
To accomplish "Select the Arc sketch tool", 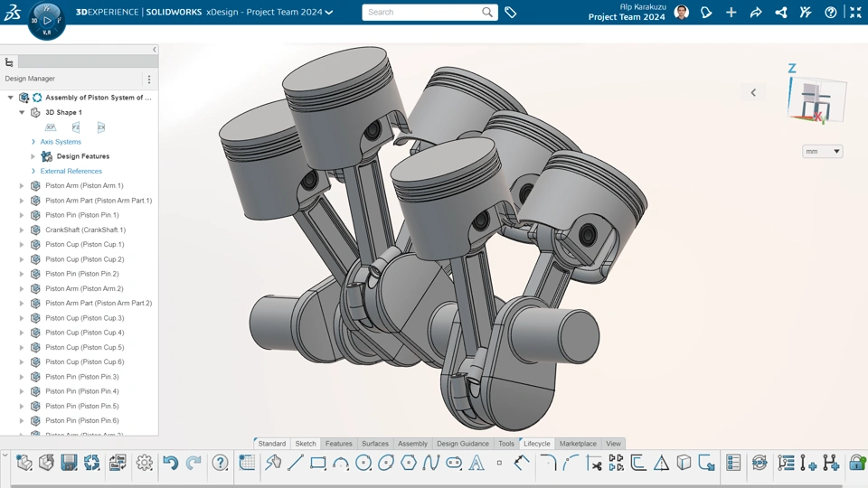I will (x=341, y=464).
